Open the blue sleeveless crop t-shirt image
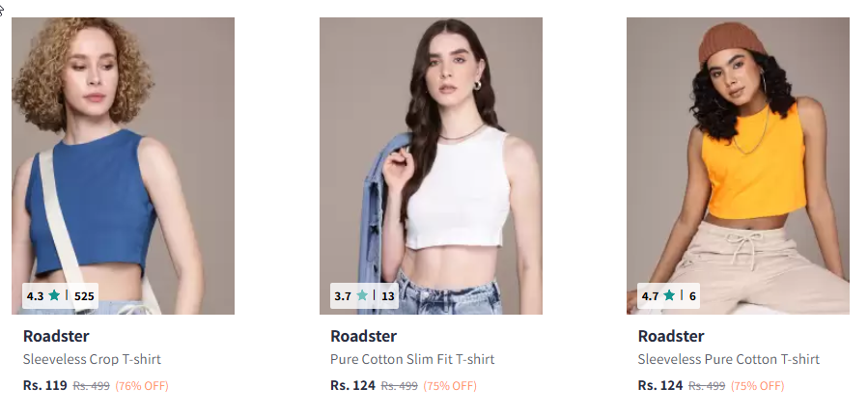This screenshot has width=868, height=416. 123,166
